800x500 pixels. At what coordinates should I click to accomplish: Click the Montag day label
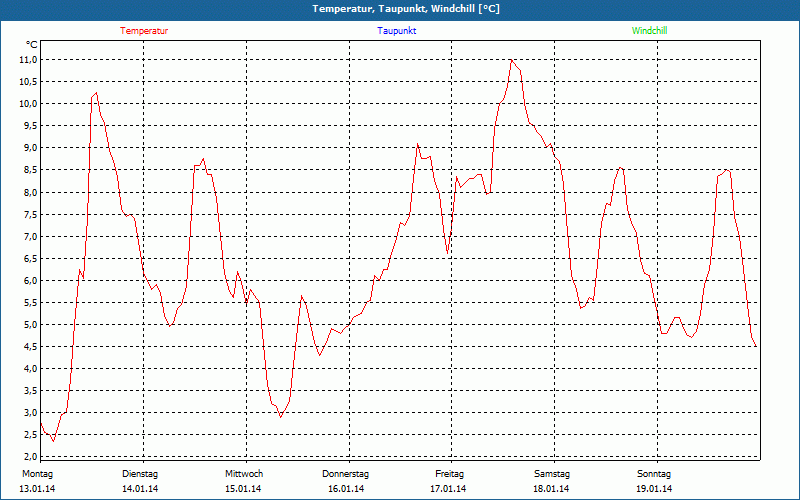[x=37, y=474]
